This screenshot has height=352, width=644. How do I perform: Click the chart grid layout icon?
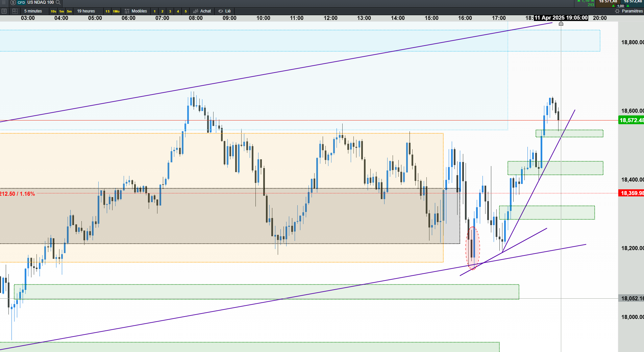[x=15, y=11]
